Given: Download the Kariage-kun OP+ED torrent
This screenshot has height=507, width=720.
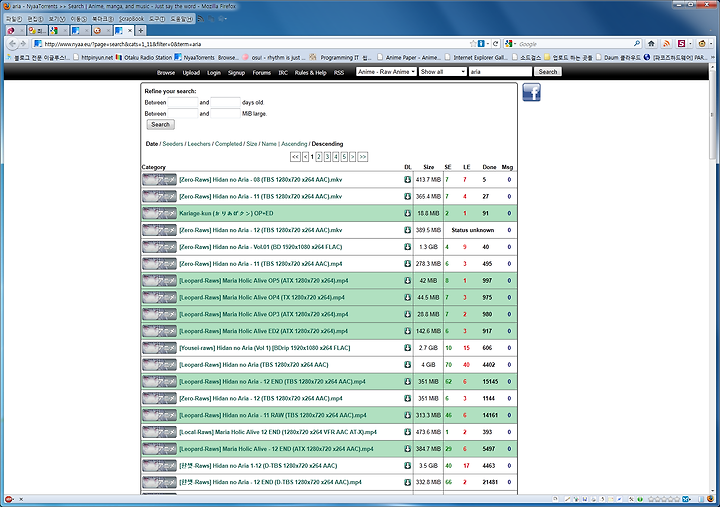Looking at the screenshot, I should click(407, 213).
